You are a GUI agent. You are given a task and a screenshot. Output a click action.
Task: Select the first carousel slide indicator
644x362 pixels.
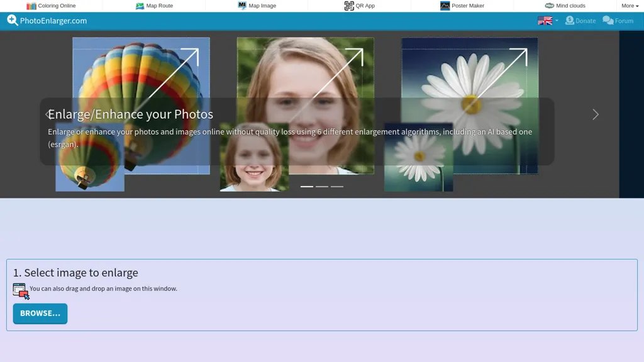[x=307, y=187]
